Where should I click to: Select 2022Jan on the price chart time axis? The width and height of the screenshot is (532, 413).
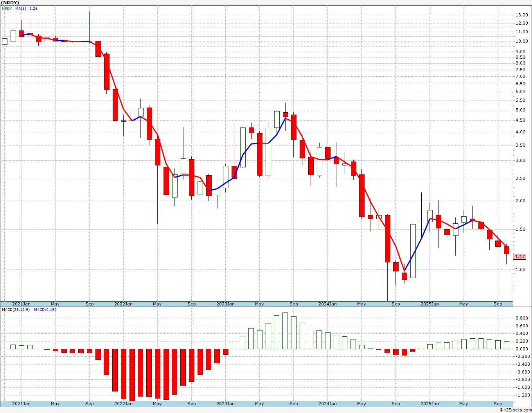point(123,304)
